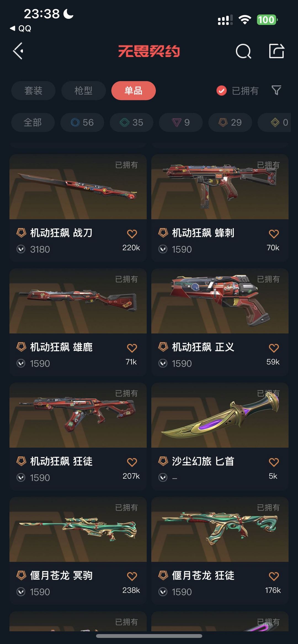Favorite 机动狂飙 战刀 heart icon
298x644 pixels.
[x=132, y=234]
